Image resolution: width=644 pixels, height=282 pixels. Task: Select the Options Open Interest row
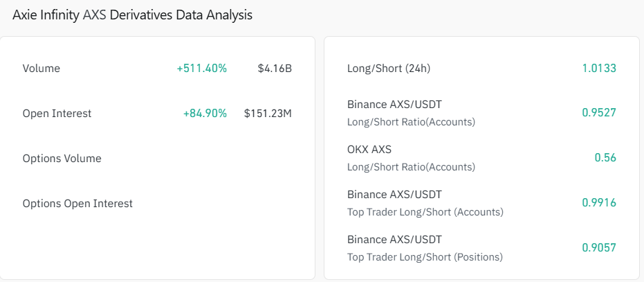[77, 204]
